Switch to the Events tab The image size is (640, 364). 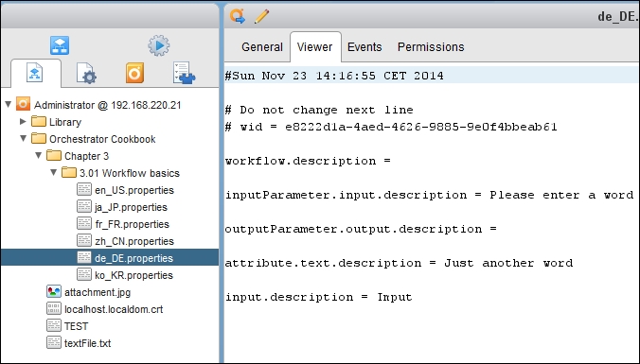[364, 47]
